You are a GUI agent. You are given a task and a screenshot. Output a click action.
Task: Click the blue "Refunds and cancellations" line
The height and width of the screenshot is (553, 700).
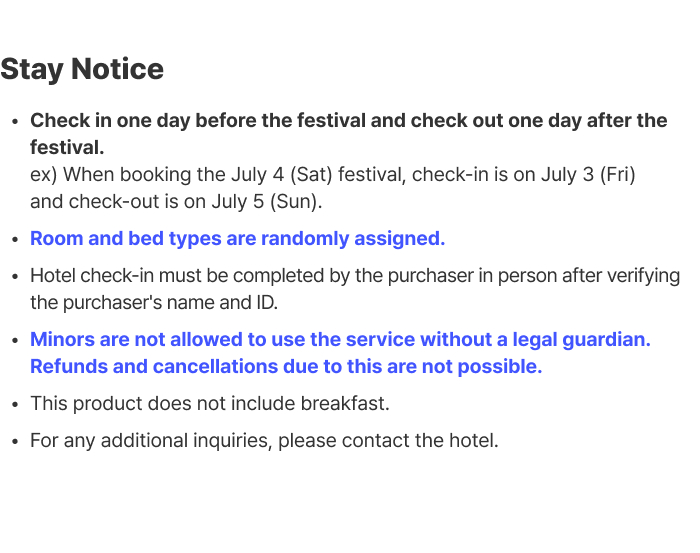pos(286,366)
